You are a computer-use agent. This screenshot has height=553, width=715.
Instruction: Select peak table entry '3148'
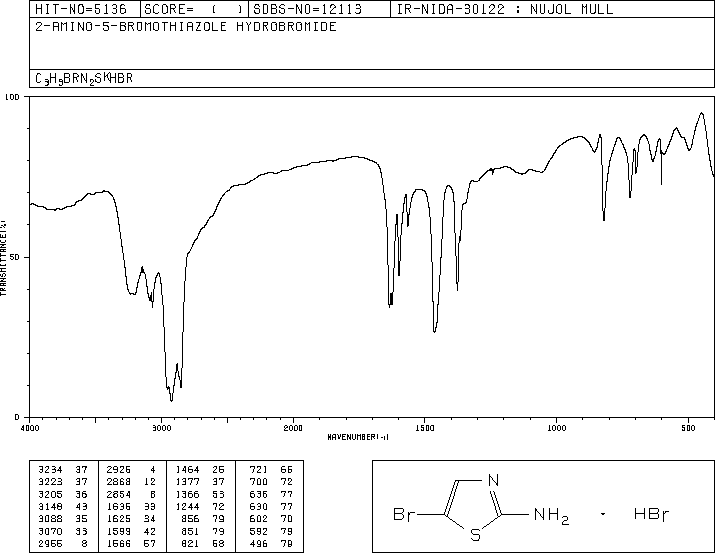pos(51,506)
